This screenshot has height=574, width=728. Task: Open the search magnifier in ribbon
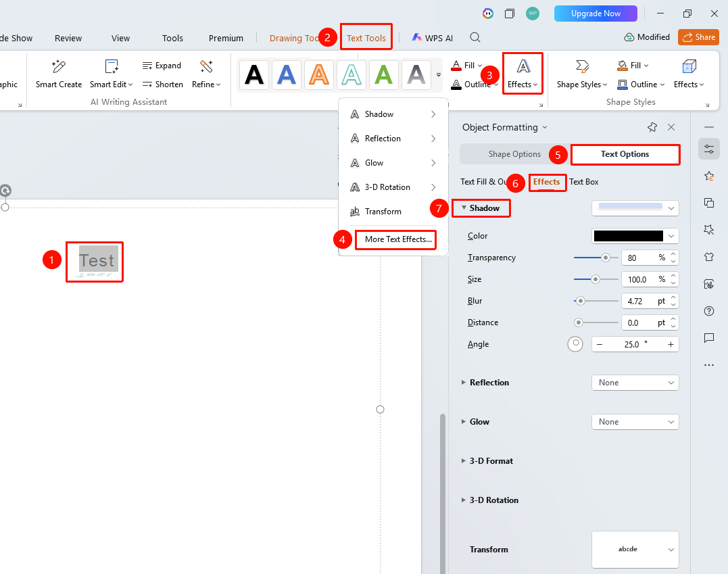(x=475, y=38)
